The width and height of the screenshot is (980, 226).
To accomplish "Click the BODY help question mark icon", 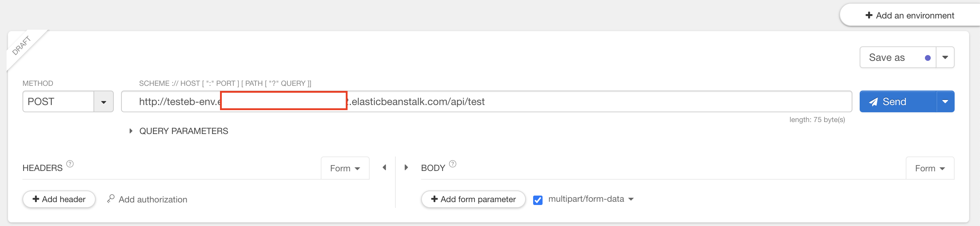I will click(x=453, y=164).
